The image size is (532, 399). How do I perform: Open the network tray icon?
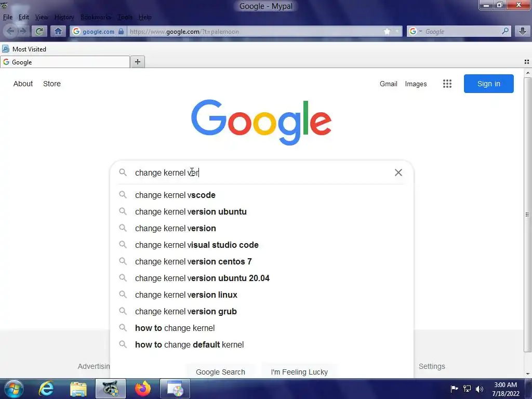(467, 389)
